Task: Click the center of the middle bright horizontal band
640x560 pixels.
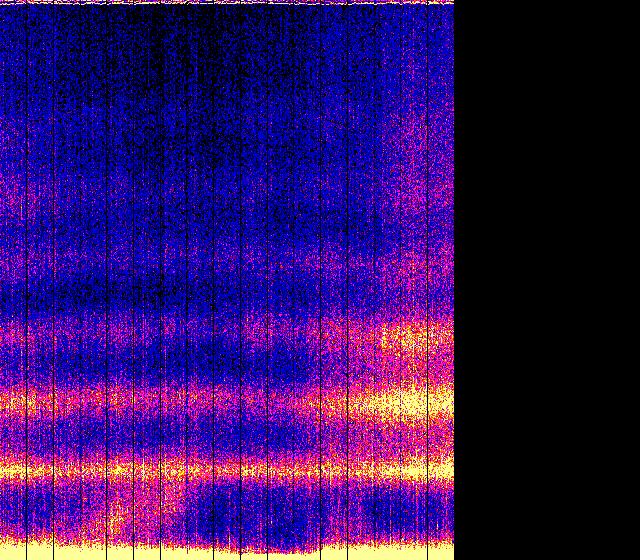Action: click(x=227, y=405)
